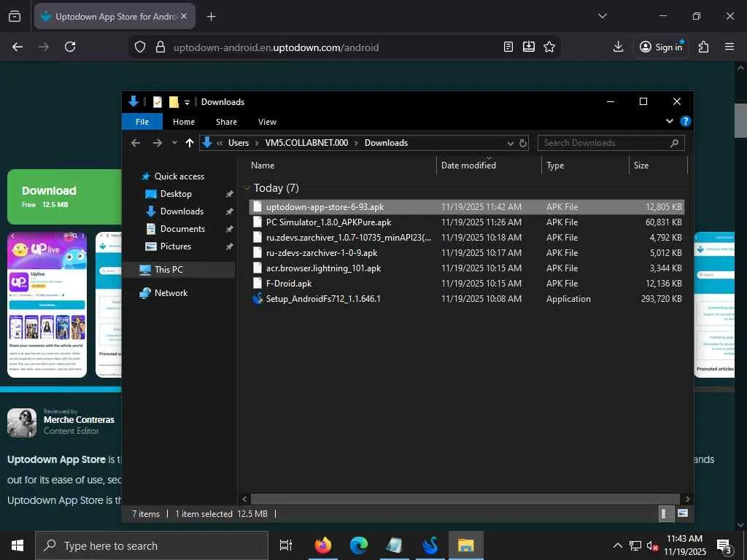Viewport: 747px width, 560px height.
Task: Switch to the Home ribbon tab
Action: [x=184, y=122]
